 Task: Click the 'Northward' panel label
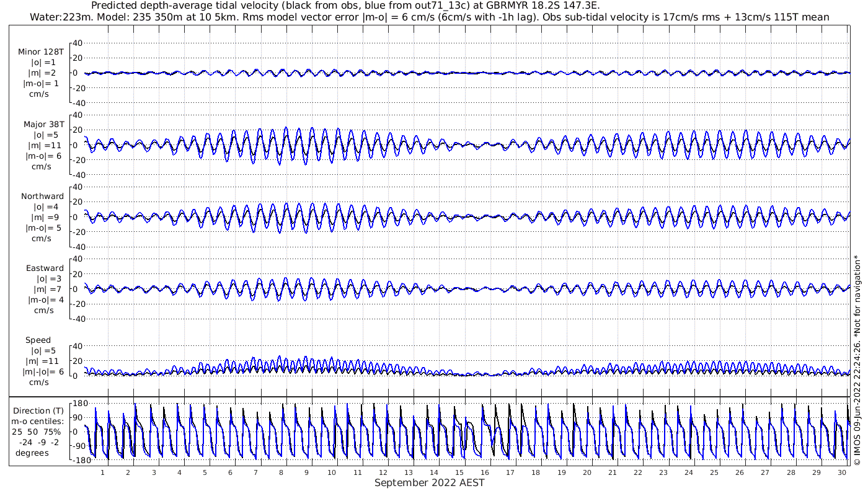[x=43, y=196]
